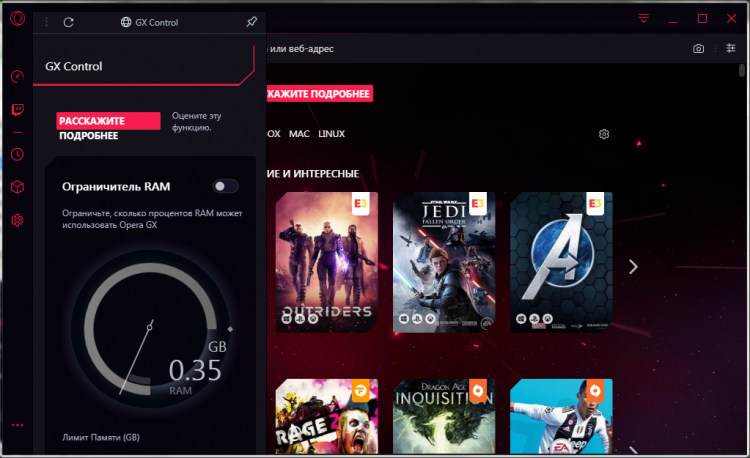750x458 pixels.
Task: Open the Jedi Fallen Order game tile
Action: (444, 262)
